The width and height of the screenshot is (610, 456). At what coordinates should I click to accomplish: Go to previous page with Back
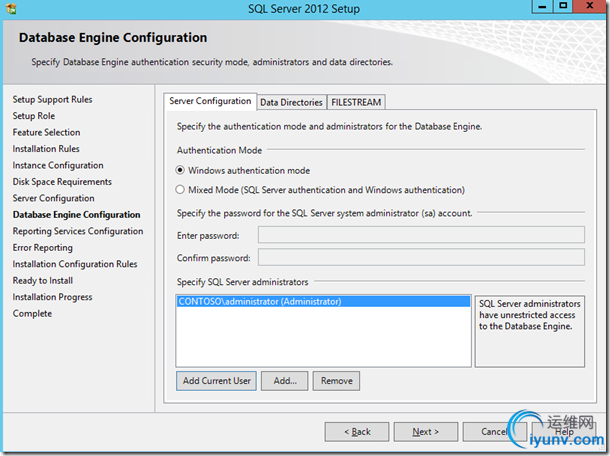coord(357,431)
